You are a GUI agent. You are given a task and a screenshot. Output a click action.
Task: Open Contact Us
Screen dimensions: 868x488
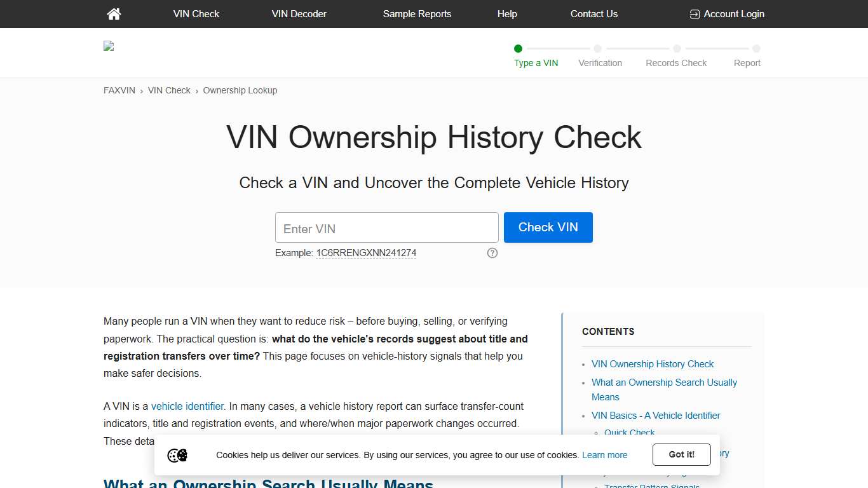click(593, 13)
